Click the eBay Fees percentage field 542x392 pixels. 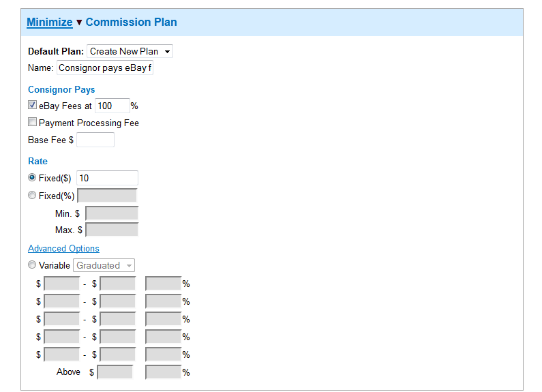(x=112, y=106)
